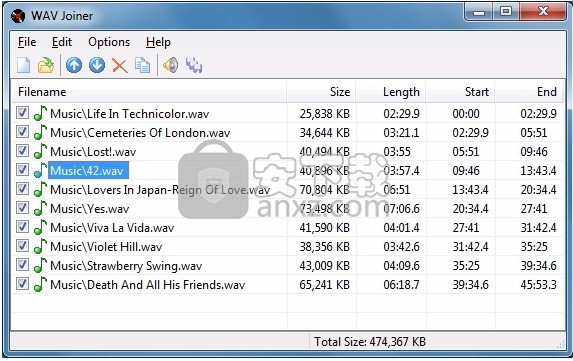Click note icon for Life In Technicolor.wav
The height and width of the screenshot is (361, 573).
(x=40, y=113)
